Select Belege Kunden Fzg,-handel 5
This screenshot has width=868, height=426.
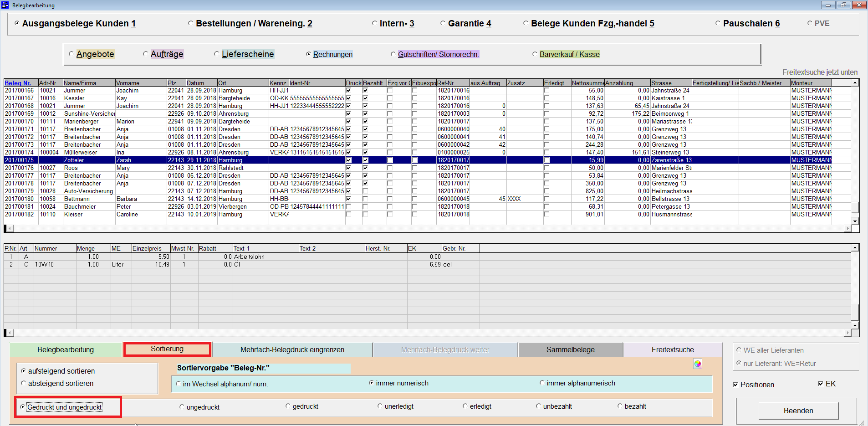point(526,23)
